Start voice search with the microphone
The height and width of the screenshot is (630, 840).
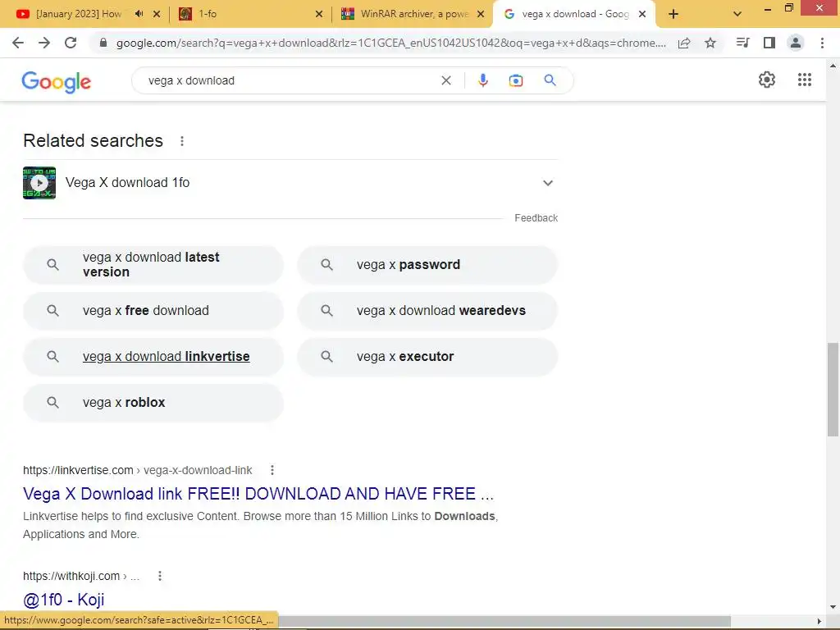(482, 80)
